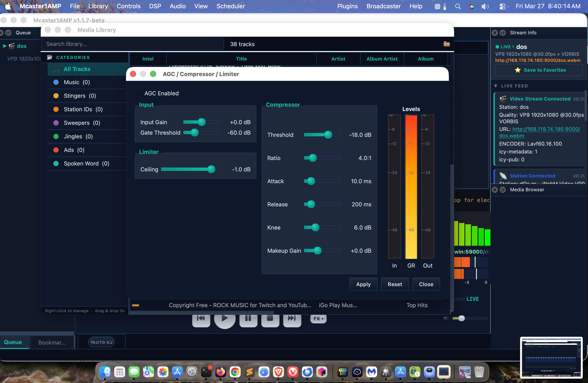588x383 pixels.
Task: Open folder icon in Media Library
Action: 446,44
